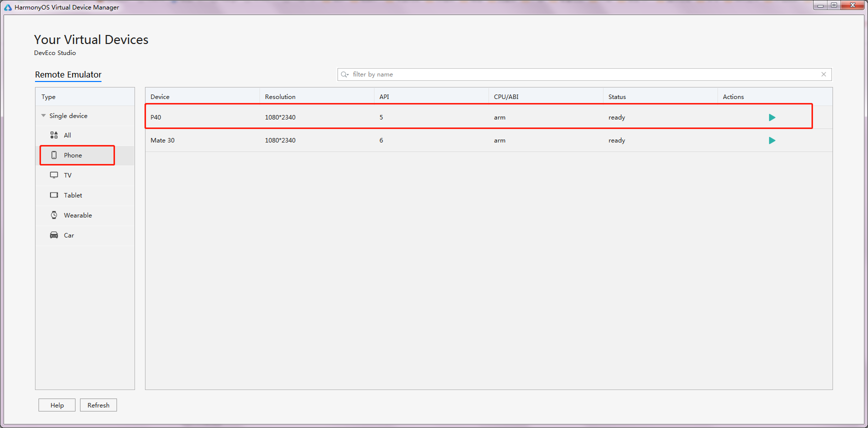Click the Mate 30 row resolution 1080*2340
This screenshot has height=428, width=868.
[280, 140]
